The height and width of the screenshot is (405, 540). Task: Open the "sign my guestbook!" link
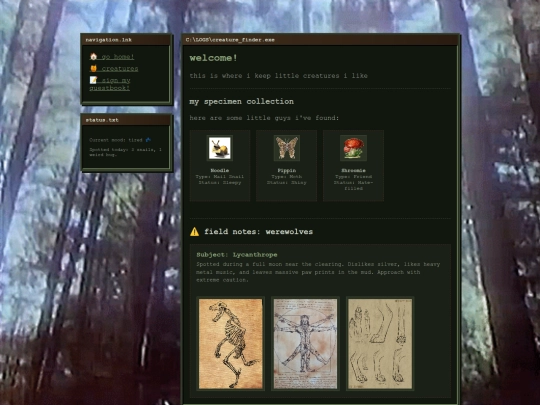tap(110, 84)
